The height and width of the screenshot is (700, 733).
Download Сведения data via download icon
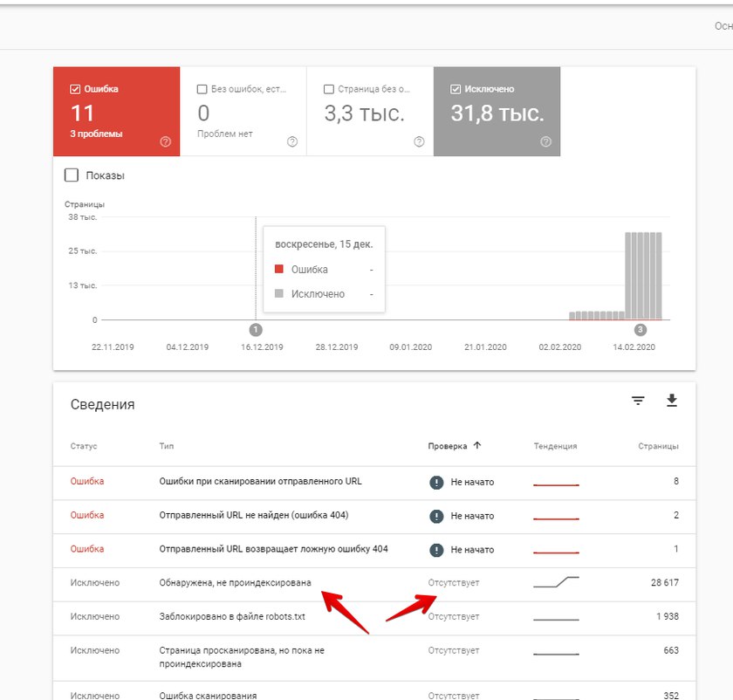672,401
